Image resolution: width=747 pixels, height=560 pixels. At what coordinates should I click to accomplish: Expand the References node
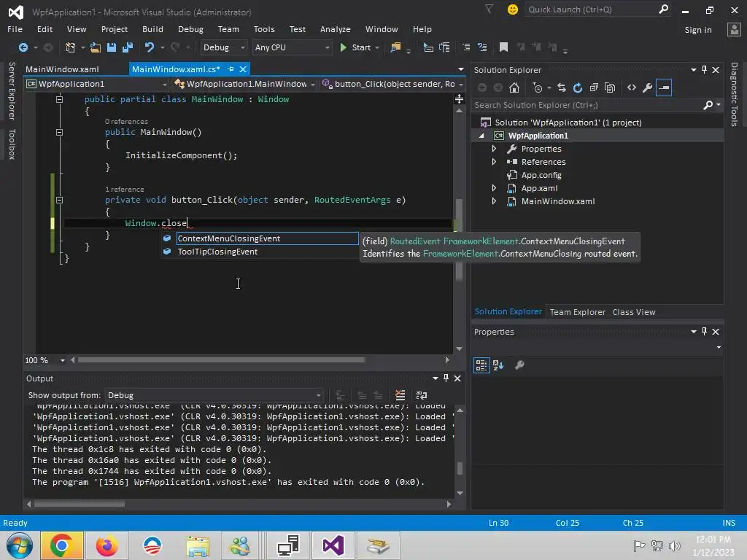pos(494,162)
